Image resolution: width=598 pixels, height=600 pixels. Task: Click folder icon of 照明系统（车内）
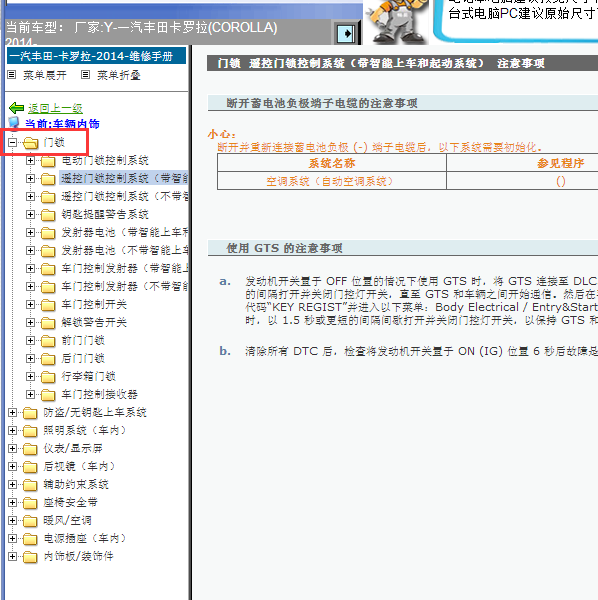pyautogui.click(x=30, y=431)
